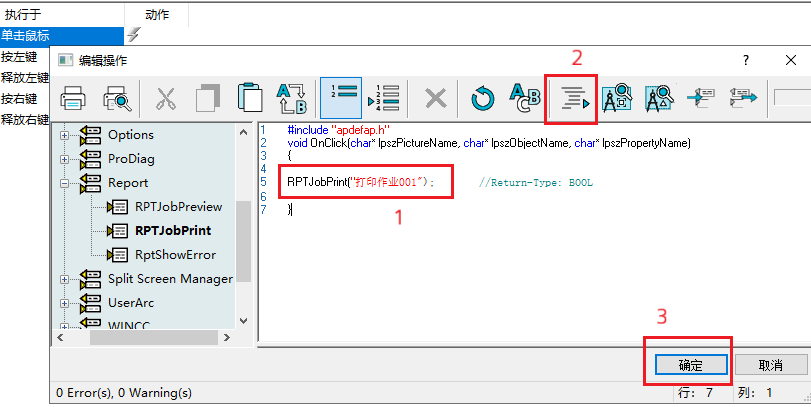Click the Delete X icon in toolbar
Screen dimensions: 811x407
435,98
